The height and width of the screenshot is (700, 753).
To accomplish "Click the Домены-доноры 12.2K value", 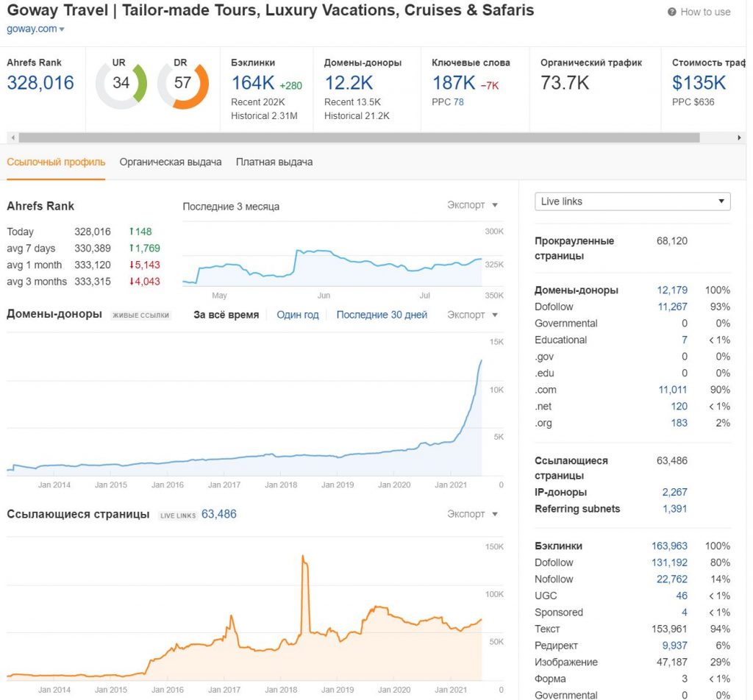I will [349, 83].
